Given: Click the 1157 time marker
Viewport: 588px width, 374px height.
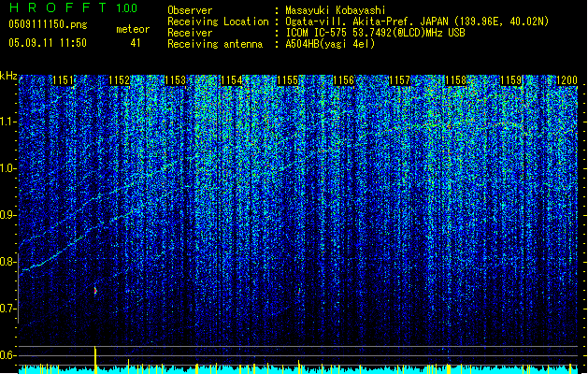Looking at the screenshot, I should click(400, 80).
